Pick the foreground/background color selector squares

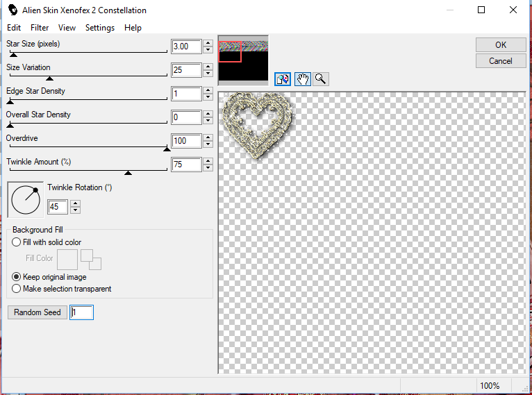click(91, 260)
